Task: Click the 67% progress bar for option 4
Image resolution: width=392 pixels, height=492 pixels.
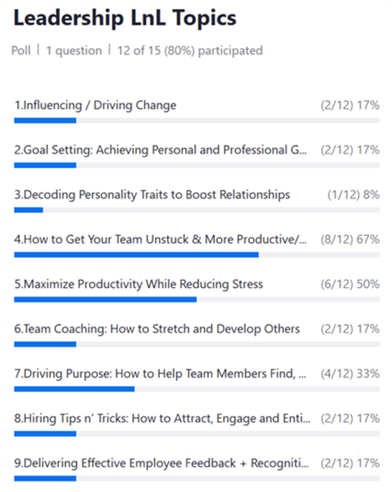Action: click(197, 255)
